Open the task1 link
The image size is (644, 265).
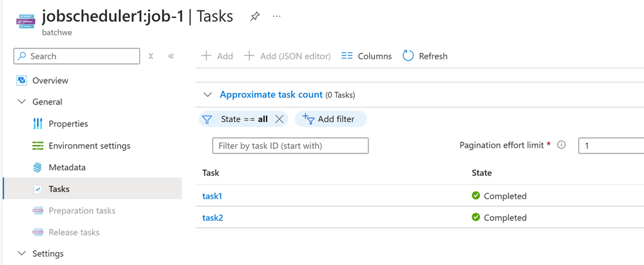[212, 196]
